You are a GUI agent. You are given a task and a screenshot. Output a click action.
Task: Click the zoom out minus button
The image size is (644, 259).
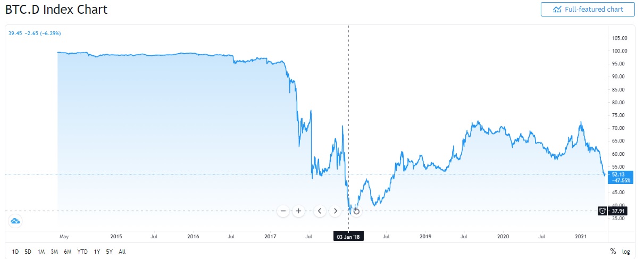pyautogui.click(x=283, y=211)
